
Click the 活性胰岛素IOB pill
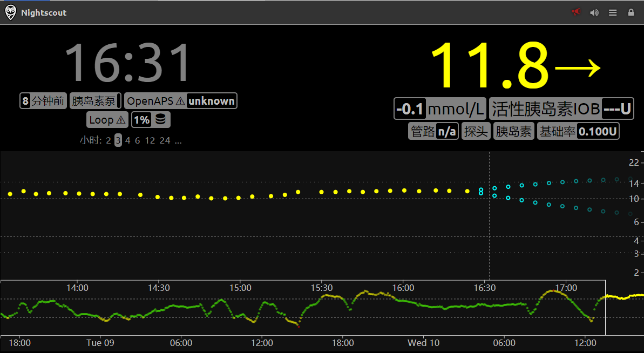pyautogui.click(x=561, y=109)
